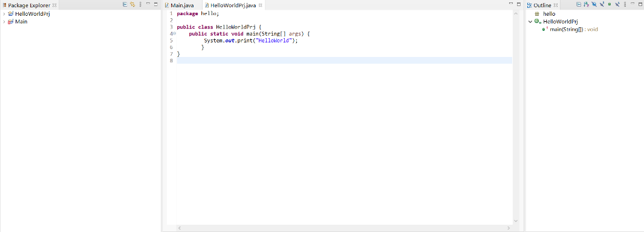Open Outline view menu (three dots)
644x232 pixels.
coord(625,4)
